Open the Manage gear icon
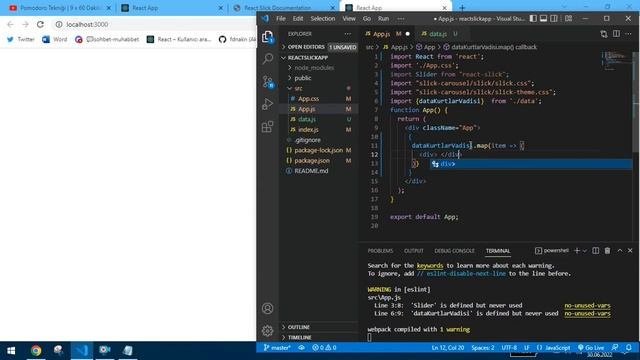The image size is (640, 360). (268, 330)
